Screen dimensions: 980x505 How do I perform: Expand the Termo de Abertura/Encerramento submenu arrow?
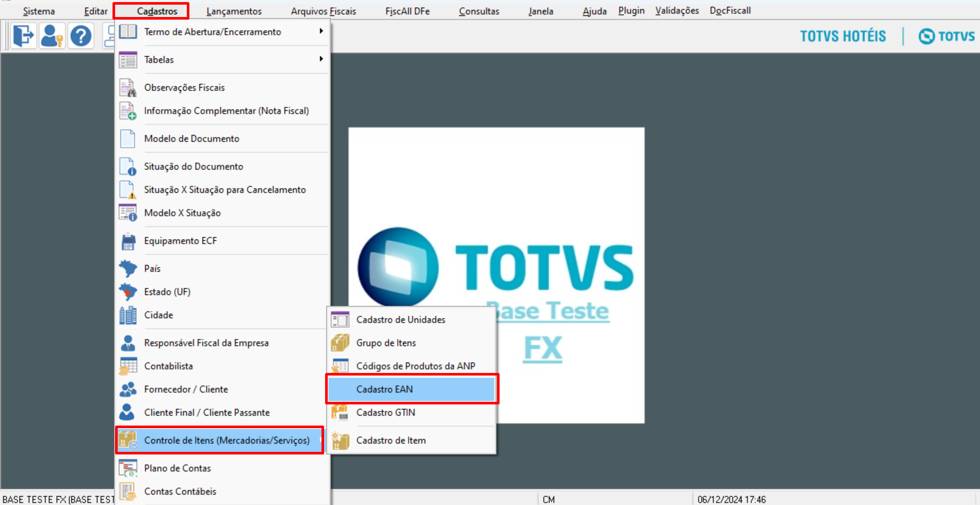tap(321, 31)
